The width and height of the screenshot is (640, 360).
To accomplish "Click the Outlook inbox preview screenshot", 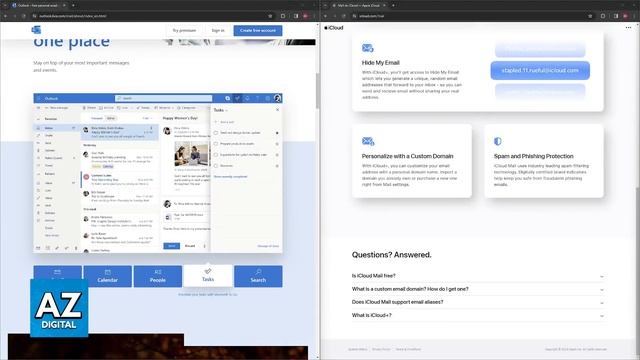I will pos(158,173).
